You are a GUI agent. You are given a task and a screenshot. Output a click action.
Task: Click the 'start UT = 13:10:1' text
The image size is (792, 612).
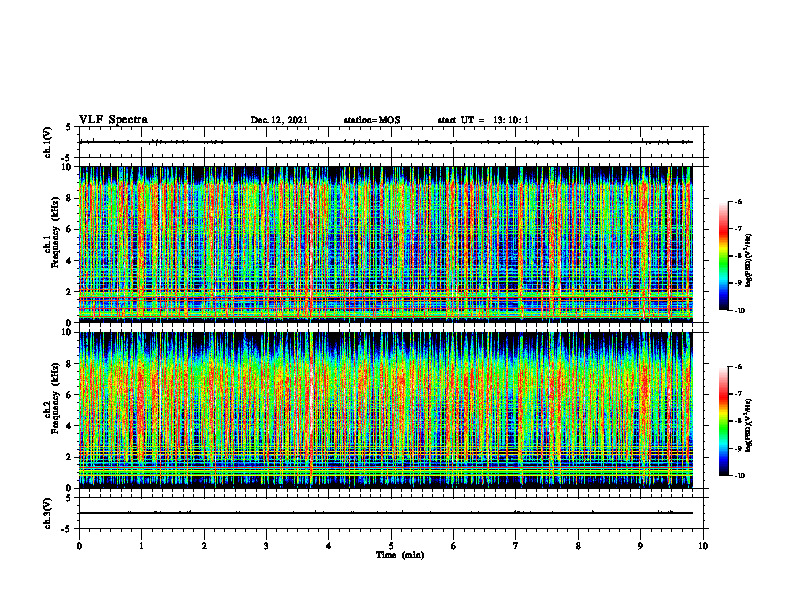[483, 120]
